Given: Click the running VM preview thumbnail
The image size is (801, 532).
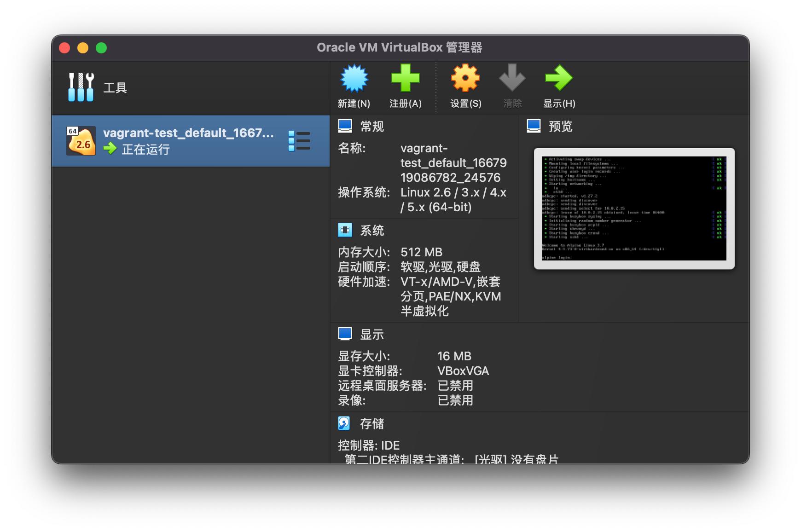Looking at the screenshot, I should (633, 208).
